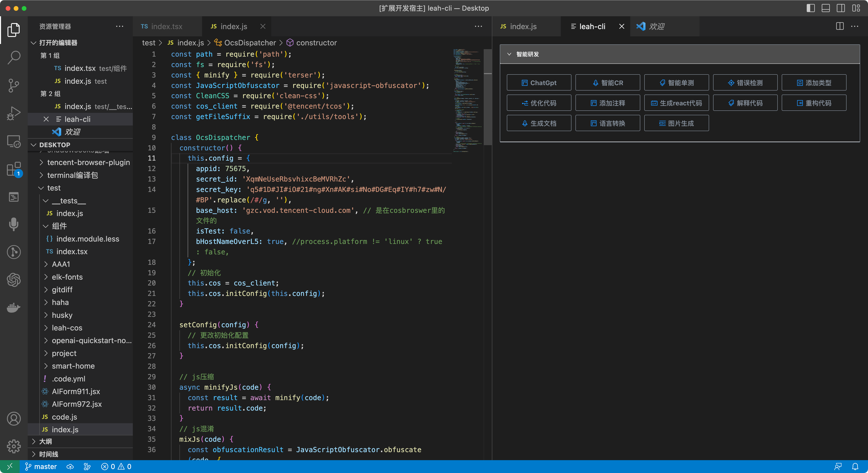This screenshot has width=868, height=473.
Task: Click the notifications bell in the status bar
Action: click(x=855, y=467)
